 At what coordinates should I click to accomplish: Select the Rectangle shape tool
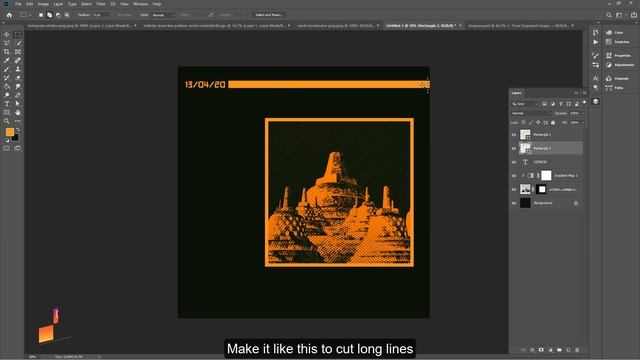tap(7, 112)
